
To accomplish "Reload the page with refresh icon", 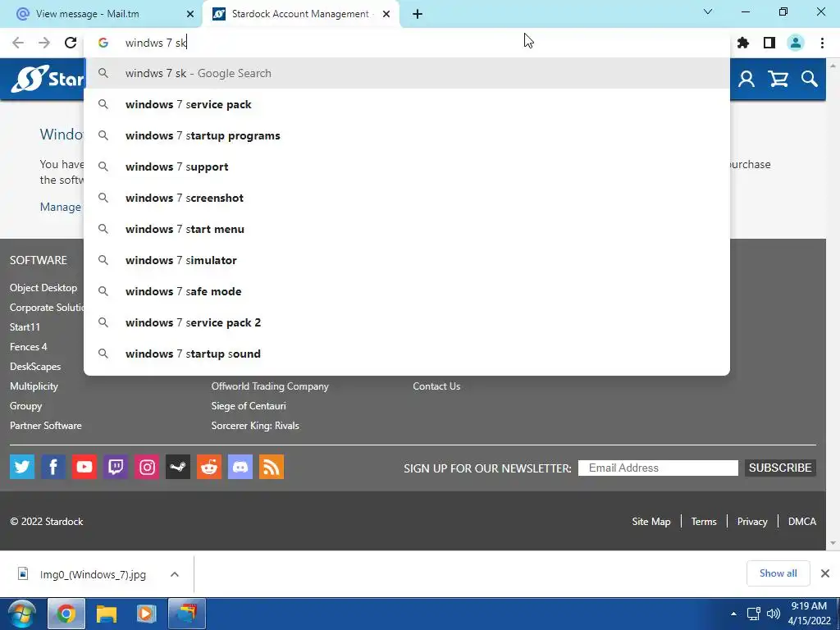I will pos(71,43).
